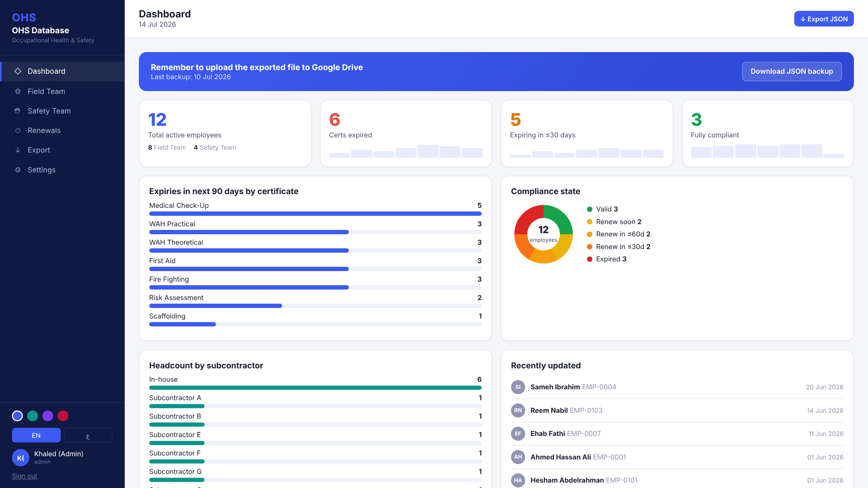Click the Subcontractor G label

click(175, 472)
